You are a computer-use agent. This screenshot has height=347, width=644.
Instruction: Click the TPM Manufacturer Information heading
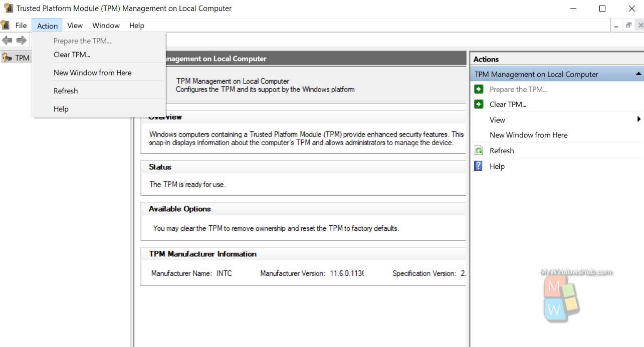click(x=203, y=254)
